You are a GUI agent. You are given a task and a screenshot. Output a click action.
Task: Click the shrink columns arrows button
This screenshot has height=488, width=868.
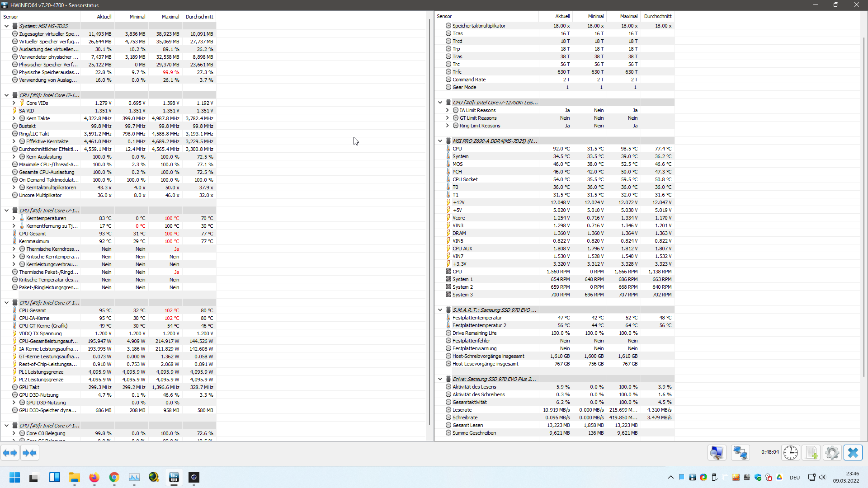pyautogui.click(x=29, y=453)
